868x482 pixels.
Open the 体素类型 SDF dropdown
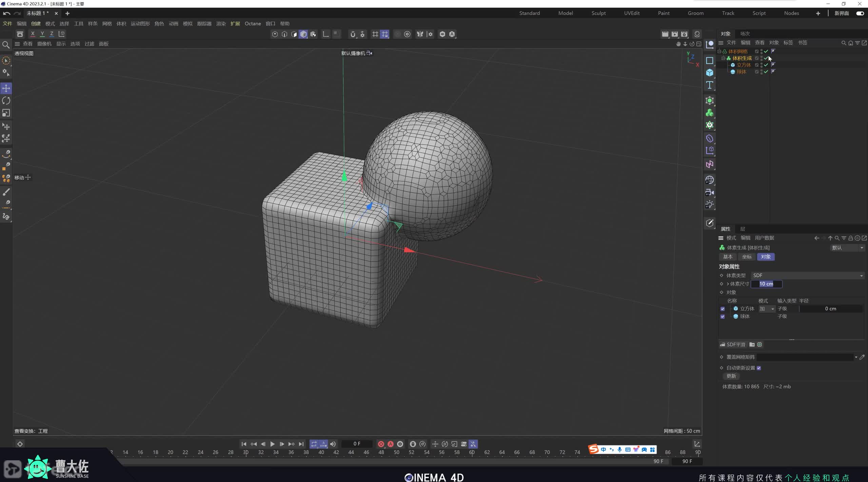click(807, 276)
